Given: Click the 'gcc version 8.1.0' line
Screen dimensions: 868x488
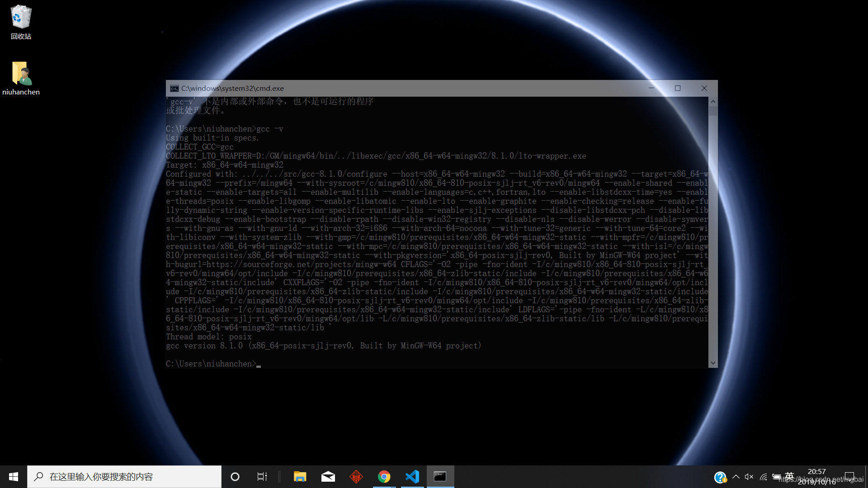Looking at the screenshot, I should click(x=324, y=346).
